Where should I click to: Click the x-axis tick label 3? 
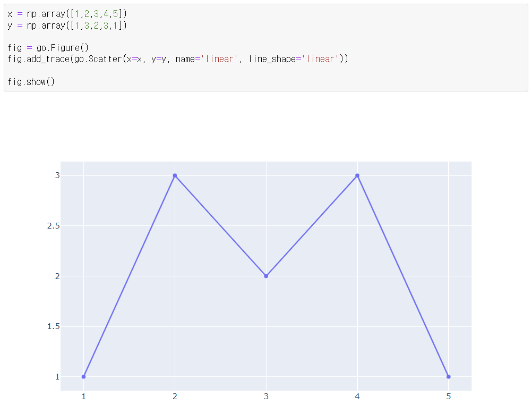pos(266,397)
